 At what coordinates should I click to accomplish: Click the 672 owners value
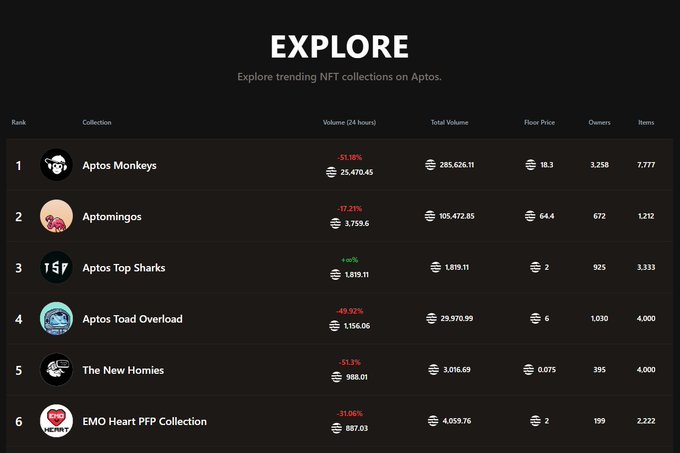(599, 216)
